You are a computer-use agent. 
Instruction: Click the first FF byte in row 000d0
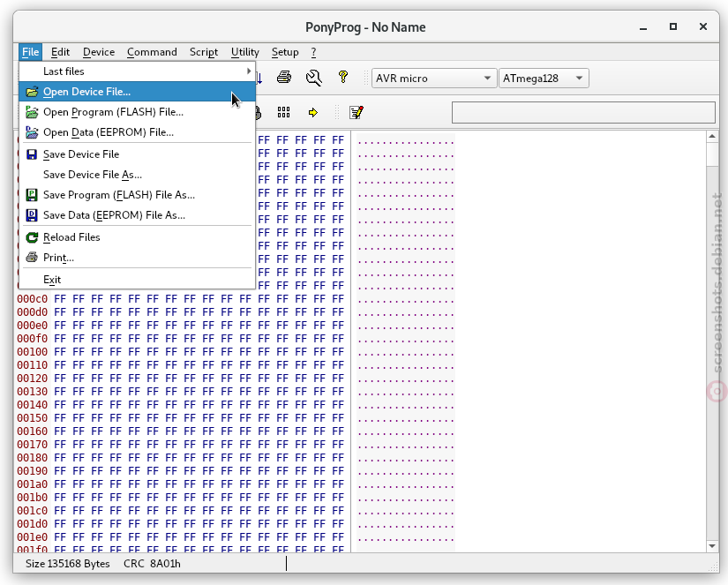(x=60, y=312)
